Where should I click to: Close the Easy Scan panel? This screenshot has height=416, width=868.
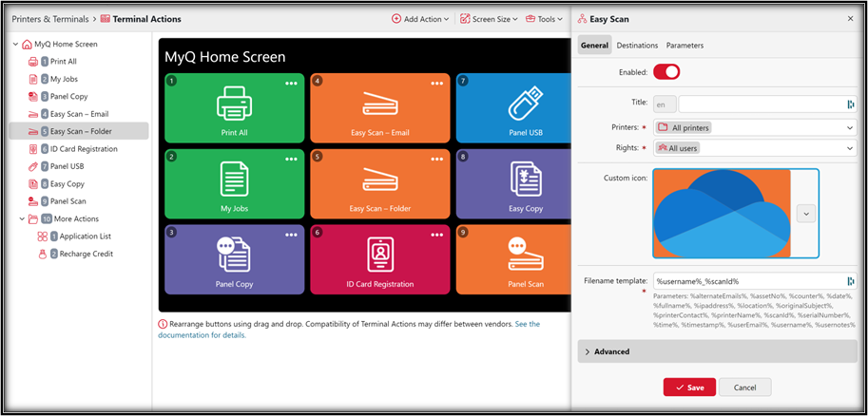point(850,19)
